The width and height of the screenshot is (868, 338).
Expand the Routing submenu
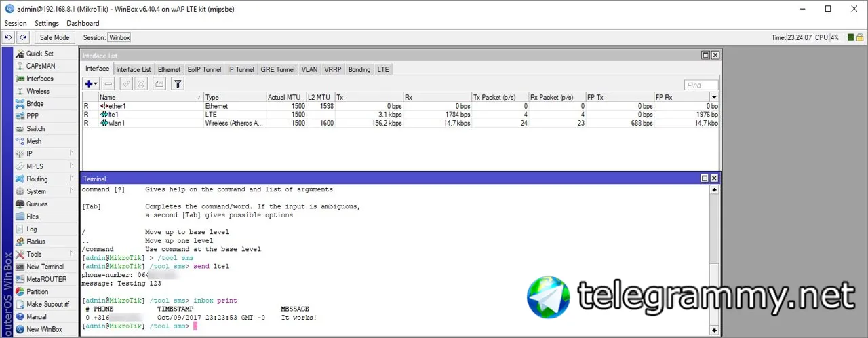(x=45, y=179)
